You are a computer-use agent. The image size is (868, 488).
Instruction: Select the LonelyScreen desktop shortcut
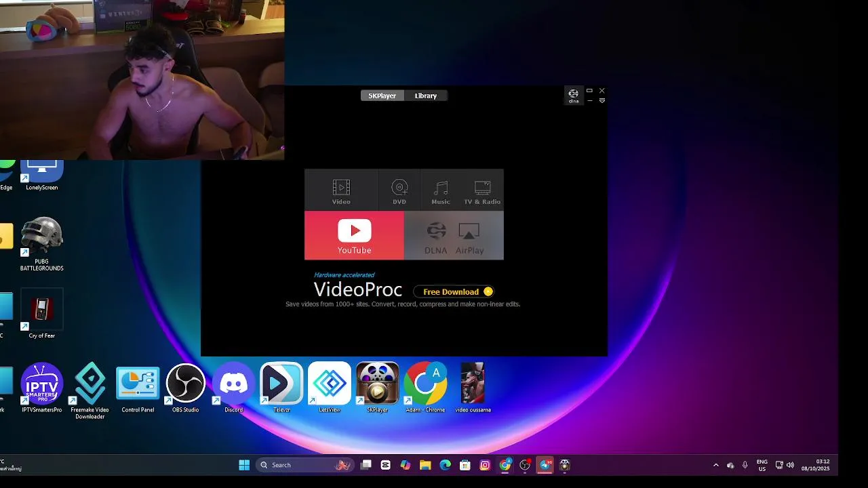coord(42,175)
